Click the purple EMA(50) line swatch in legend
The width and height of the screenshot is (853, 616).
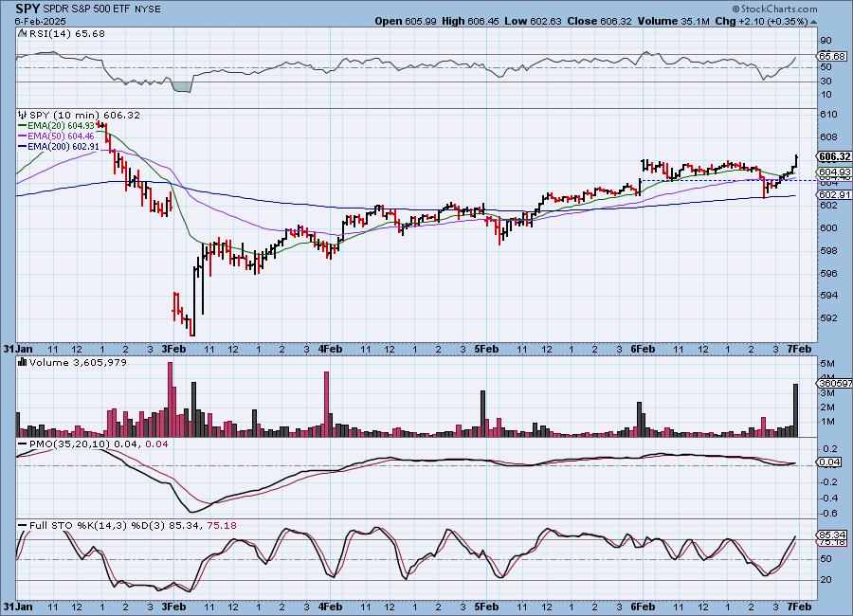coord(23,136)
